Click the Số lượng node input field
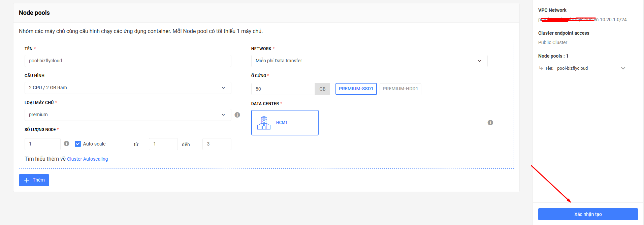Viewport: 644px width, 225px height. point(42,144)
